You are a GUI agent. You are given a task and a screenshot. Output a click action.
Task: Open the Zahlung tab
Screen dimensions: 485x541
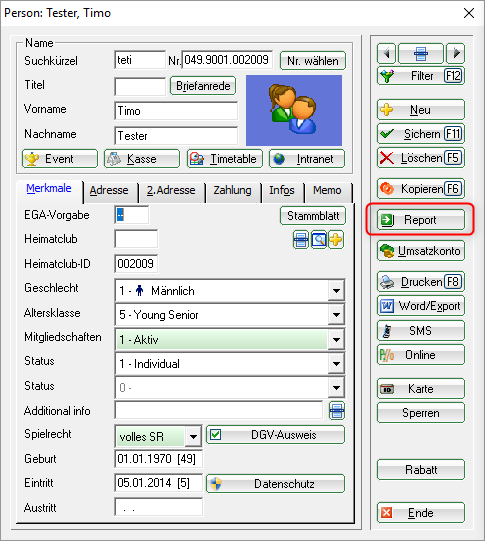pyautogui.click(x=232, y=190)
